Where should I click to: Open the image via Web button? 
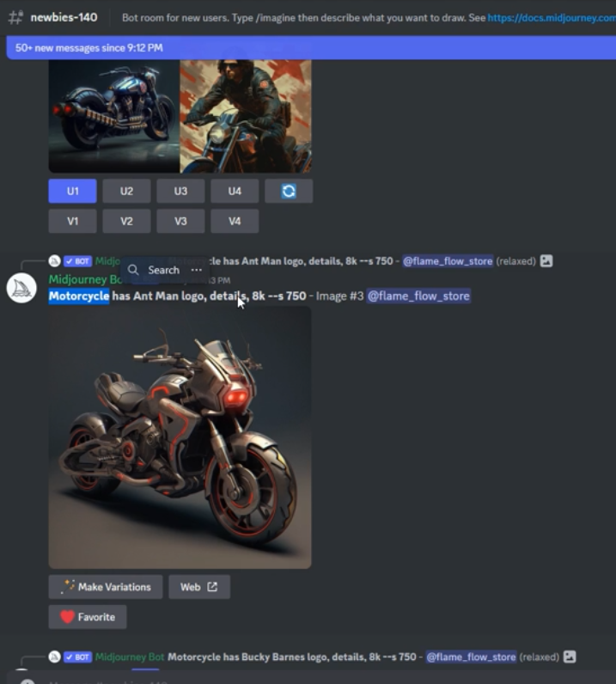point(198,587)
